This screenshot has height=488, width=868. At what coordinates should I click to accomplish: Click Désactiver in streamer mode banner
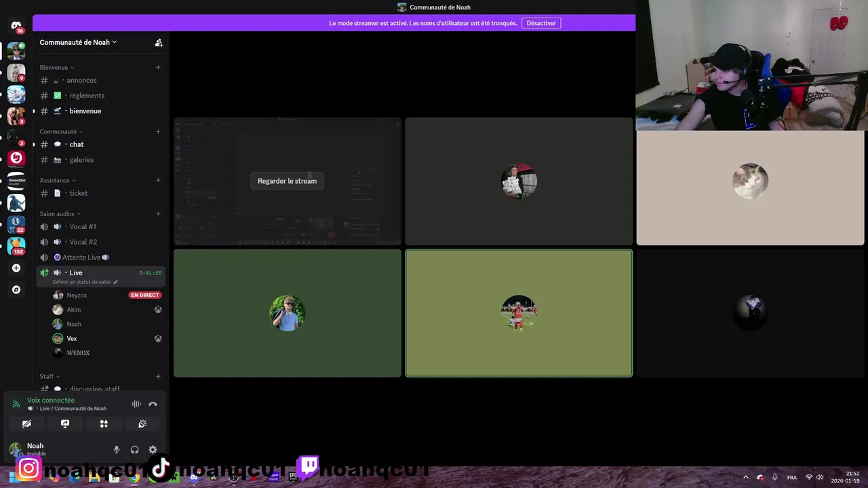[x=541, y=23]
